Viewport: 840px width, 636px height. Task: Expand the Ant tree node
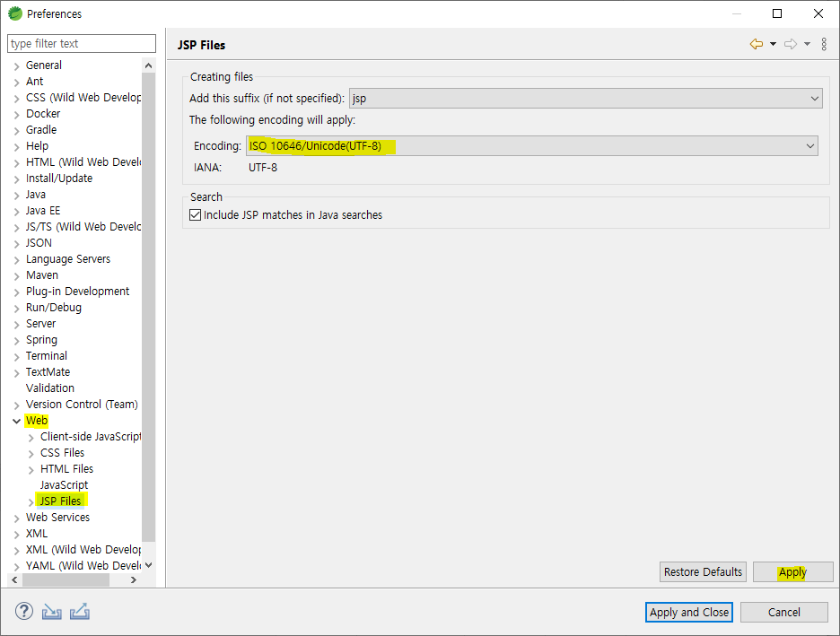pyautogui.click(x=17, y=82)
